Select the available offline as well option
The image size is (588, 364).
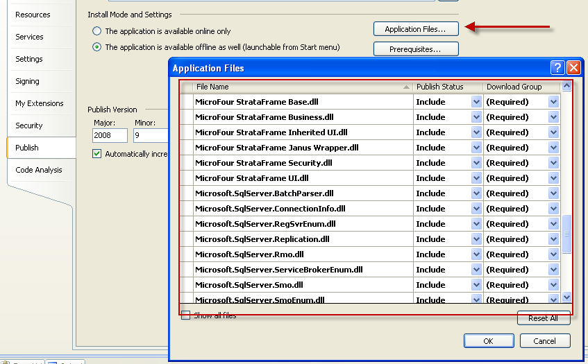tap(96, 48)
